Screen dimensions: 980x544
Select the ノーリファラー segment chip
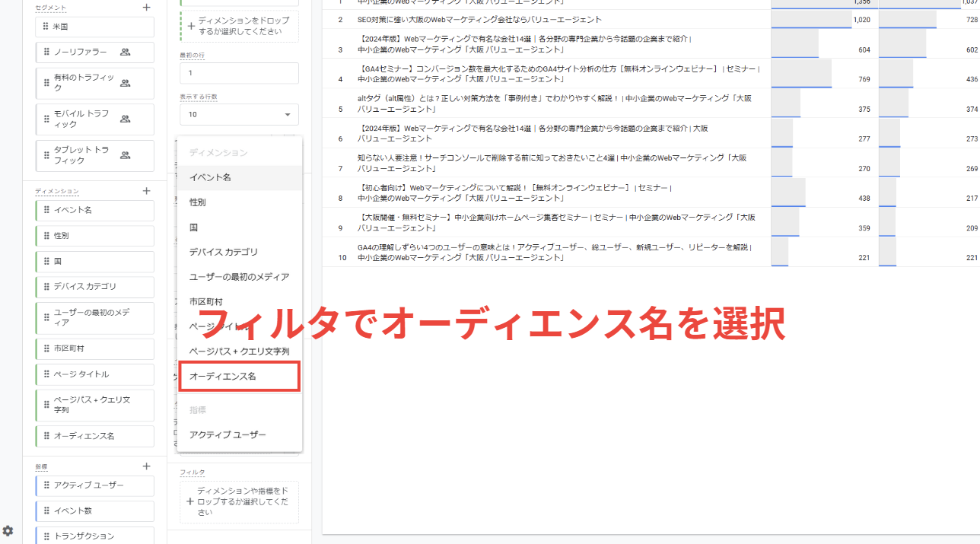[x=94, y=52]
